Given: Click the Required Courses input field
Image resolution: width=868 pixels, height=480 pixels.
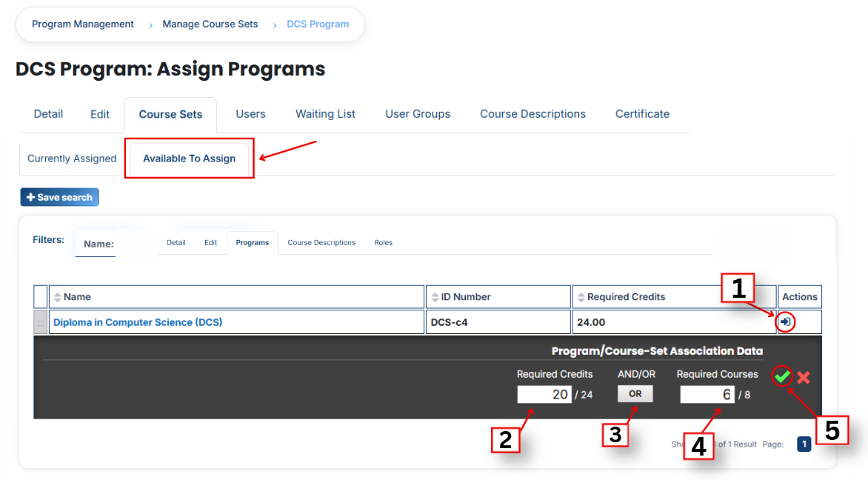Looking at the screenshot, I should pos(707,394).
